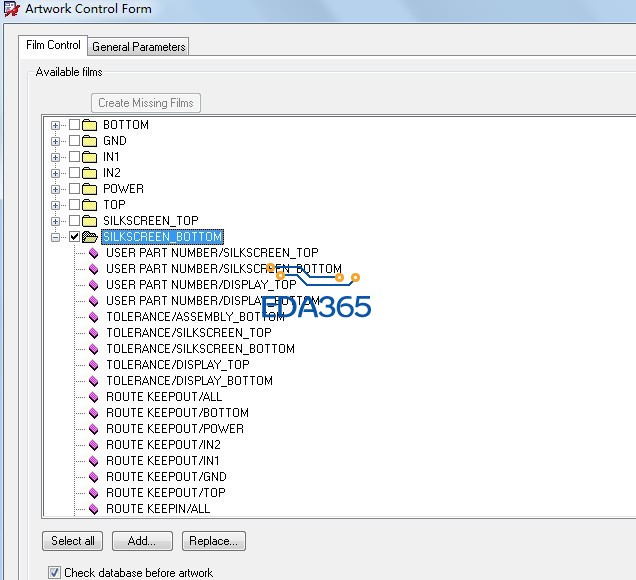Click the POWER film folder icon
The image size is (636, 580).
click(89, 189)
